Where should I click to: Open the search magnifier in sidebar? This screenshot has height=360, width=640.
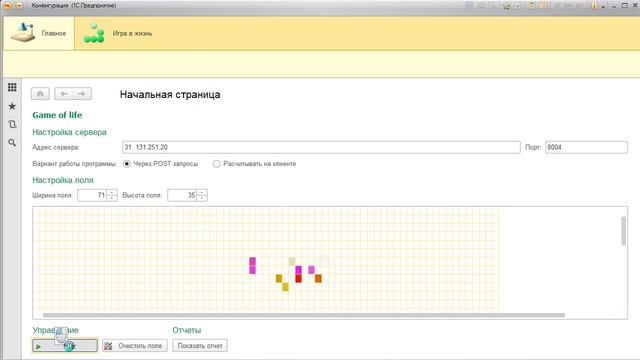coord(12,142)
